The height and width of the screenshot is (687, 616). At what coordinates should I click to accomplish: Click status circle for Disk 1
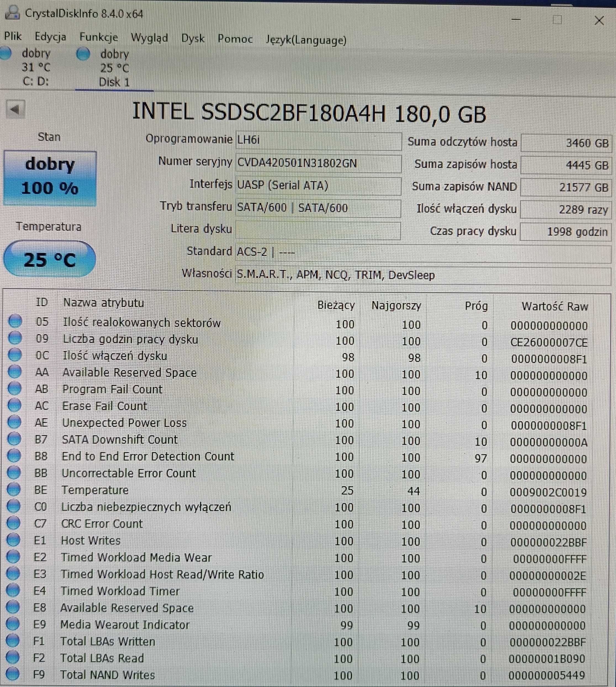tap(83, 54)
